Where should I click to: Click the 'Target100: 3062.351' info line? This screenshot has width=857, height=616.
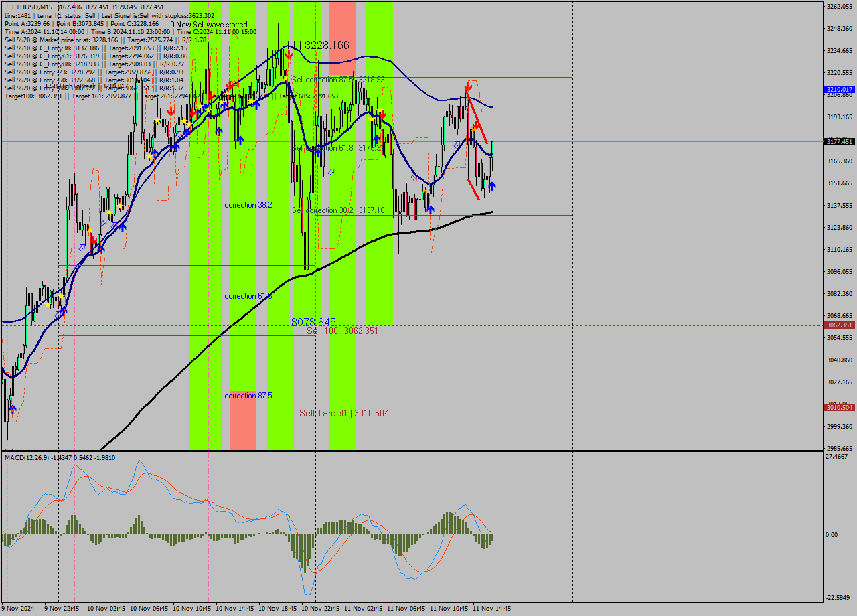171,96
